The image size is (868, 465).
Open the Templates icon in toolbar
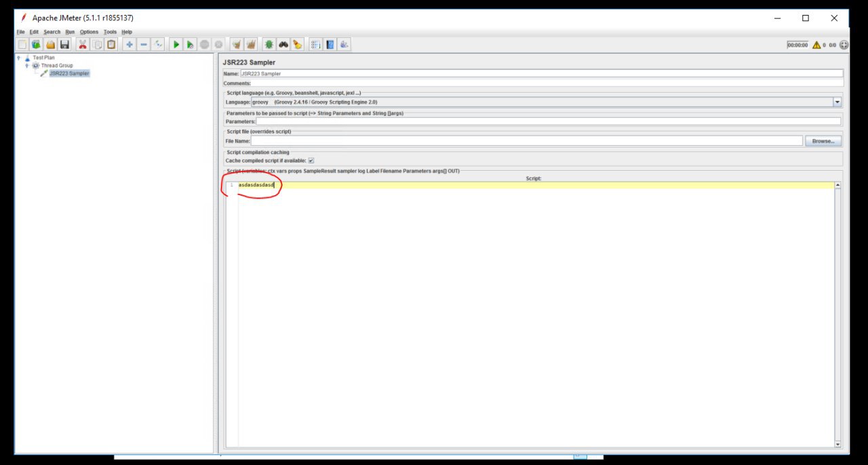pyautogui.click(x=36, y=45)
